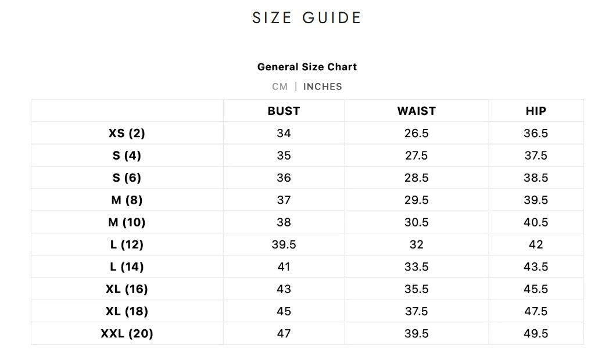Screen dimensions: 616x364
Task: Switch the size chart to CM
Action: (280, 87)
